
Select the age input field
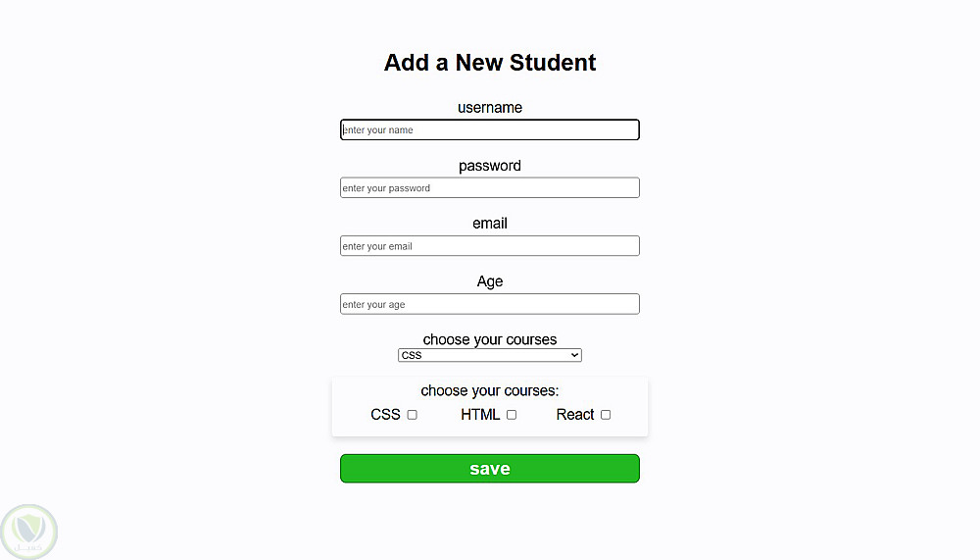pyautogui.click(x=490, y=304)
